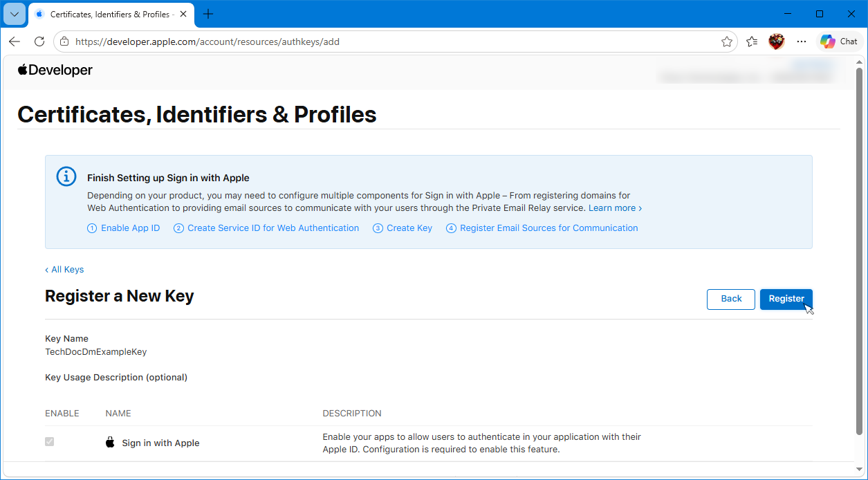Minimize the browser window

coord(788,14)
